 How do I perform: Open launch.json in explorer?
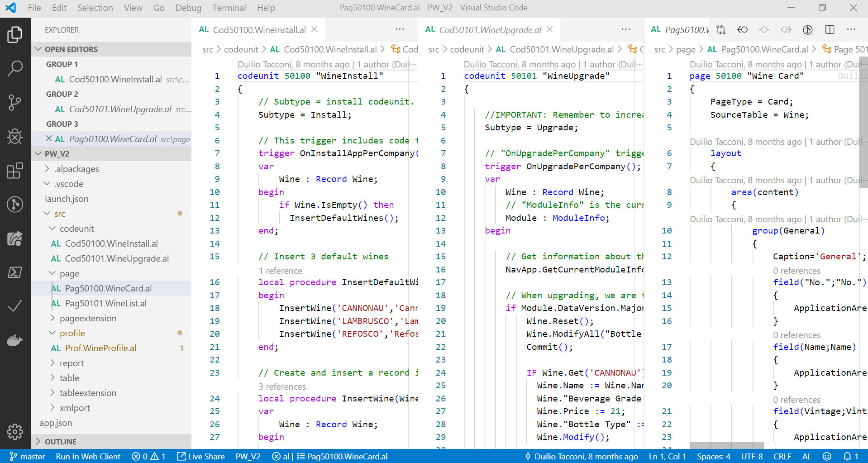coord(111,199)
